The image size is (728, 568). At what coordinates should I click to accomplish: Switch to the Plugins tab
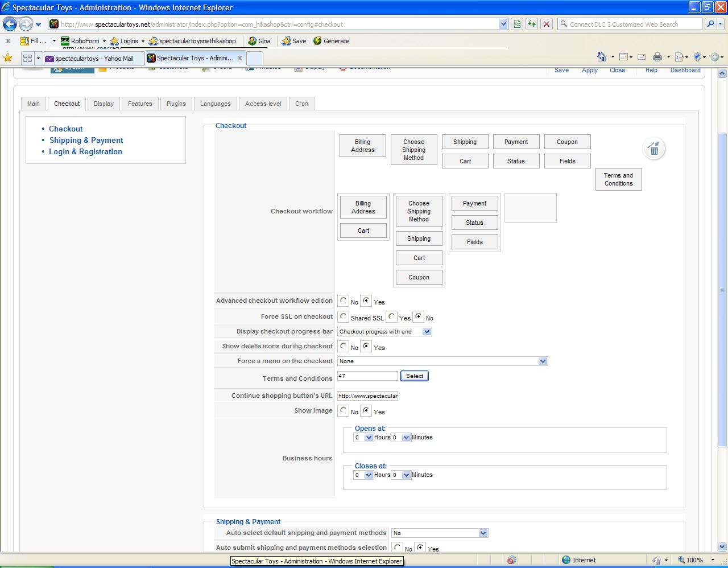(x=176, y=104)
